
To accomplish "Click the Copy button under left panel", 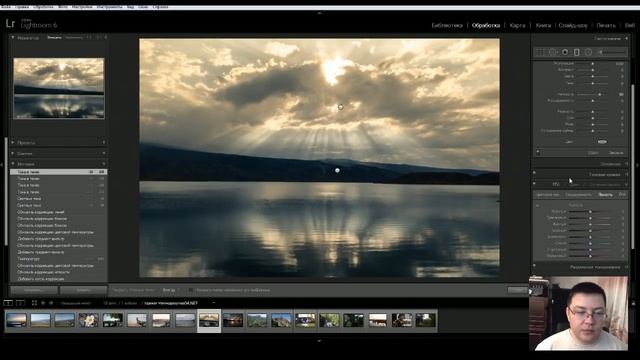I will (34, 290).
